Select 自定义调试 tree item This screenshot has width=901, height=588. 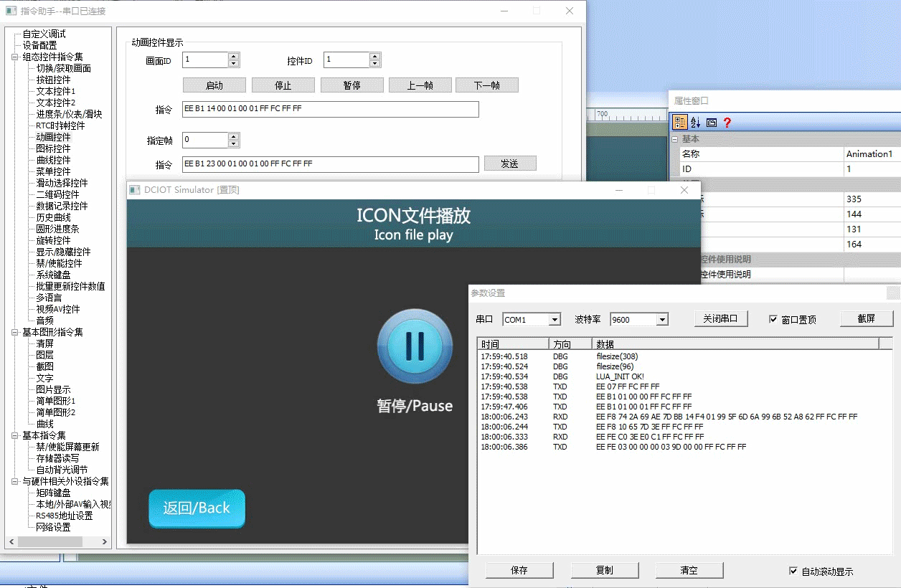pos(44,34)
